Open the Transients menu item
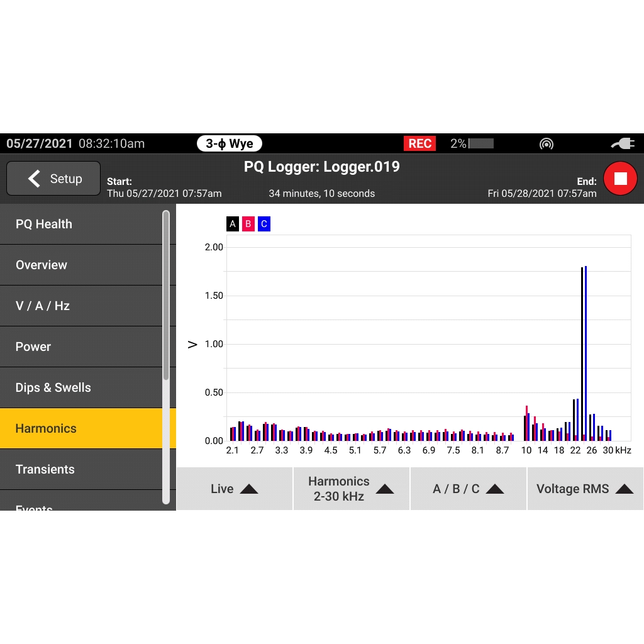Screen dimensions: 644x644 pyautogui.click(x=81, y=469)
